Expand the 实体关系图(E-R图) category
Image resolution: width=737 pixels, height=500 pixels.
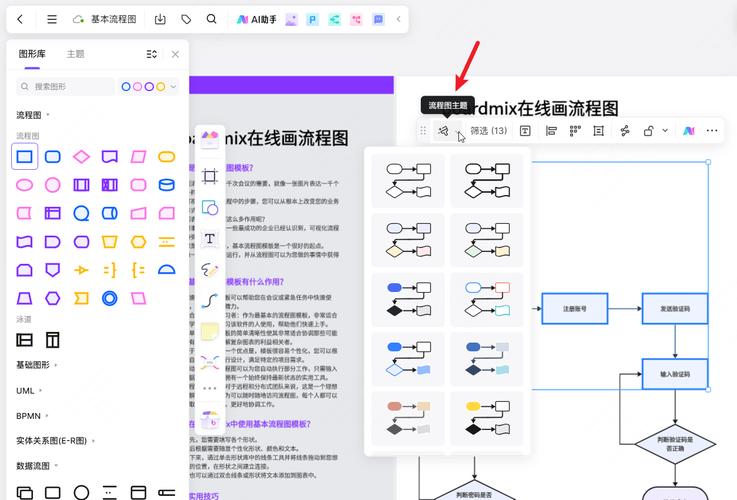55,441
